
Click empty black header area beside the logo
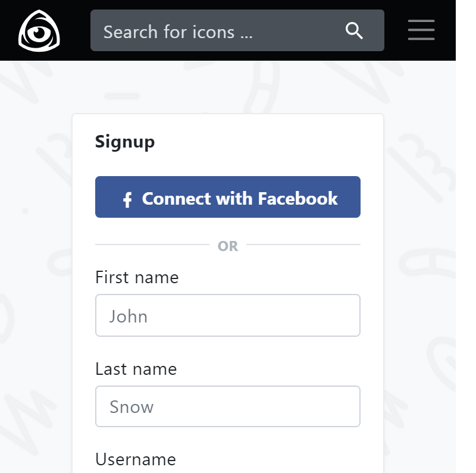pyautogui.click(x=76, y=30)
